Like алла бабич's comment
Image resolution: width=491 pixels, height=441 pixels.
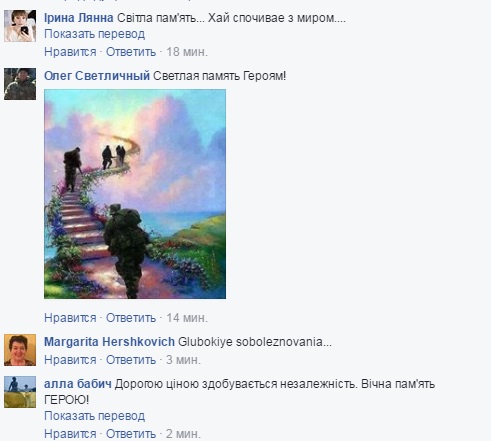point(70,434)
